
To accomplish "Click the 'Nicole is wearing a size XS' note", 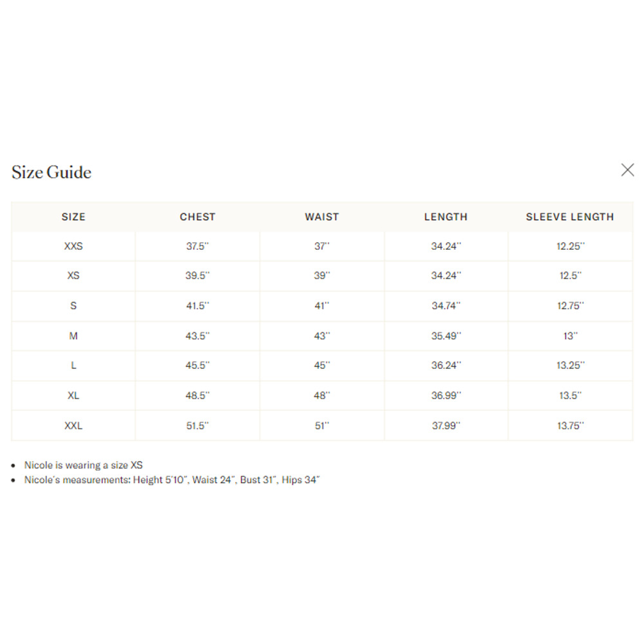I will point(83,465).
